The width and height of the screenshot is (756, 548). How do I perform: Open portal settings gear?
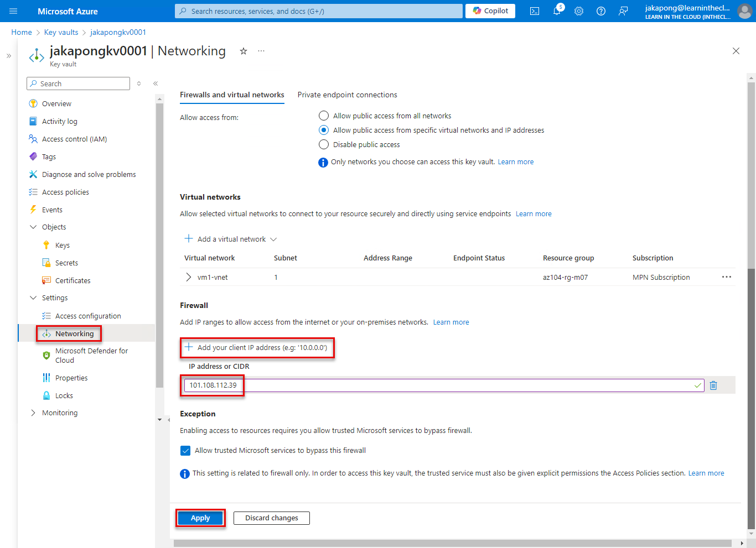click(579, 11)
